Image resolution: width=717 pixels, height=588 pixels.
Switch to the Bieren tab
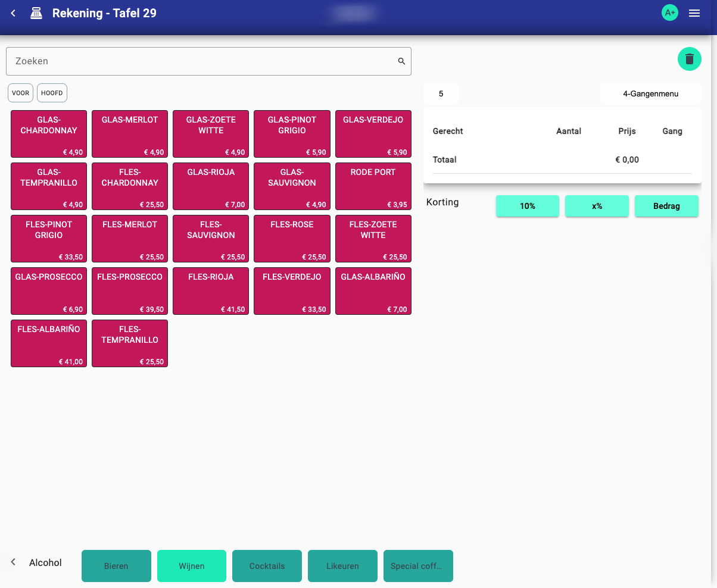click(116, 566)
